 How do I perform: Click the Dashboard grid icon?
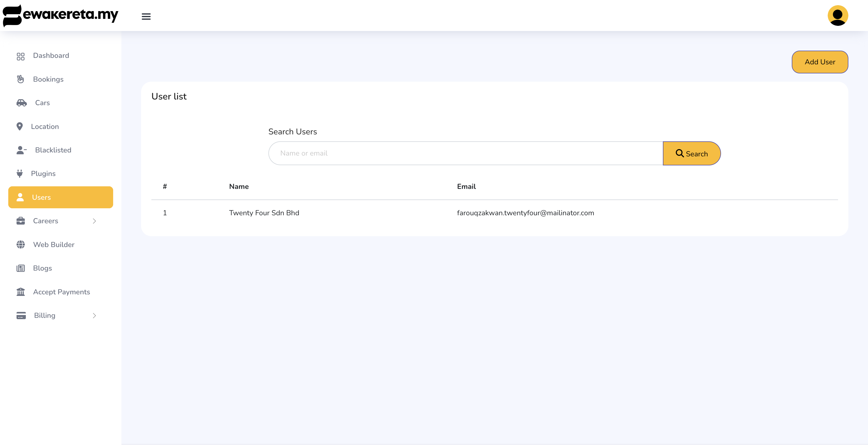21,56
